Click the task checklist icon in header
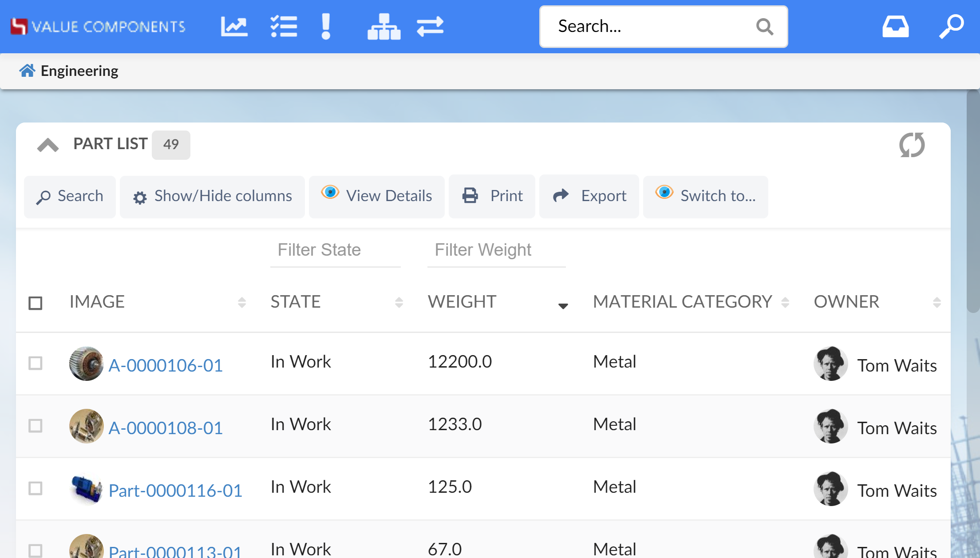 (284, 27)
